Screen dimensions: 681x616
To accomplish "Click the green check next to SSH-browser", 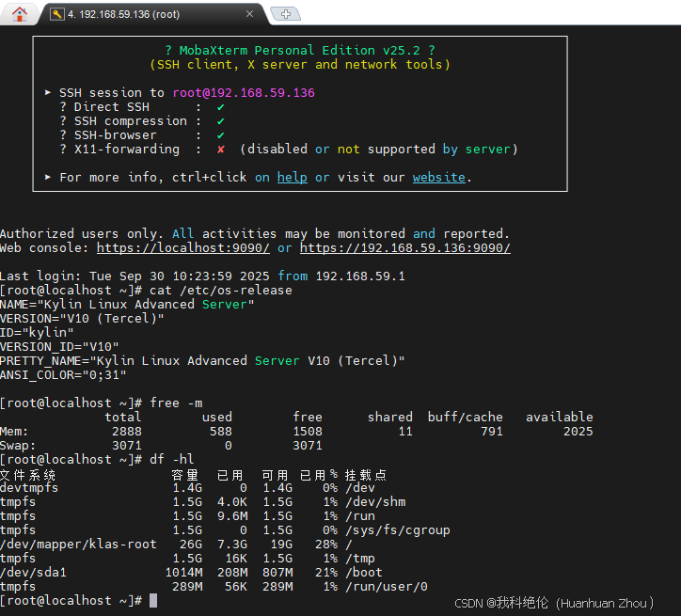I will (221, 135).
